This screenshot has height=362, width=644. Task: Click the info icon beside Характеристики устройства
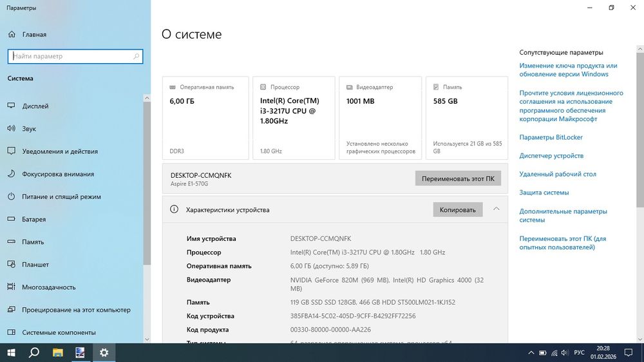click(174, 209)
